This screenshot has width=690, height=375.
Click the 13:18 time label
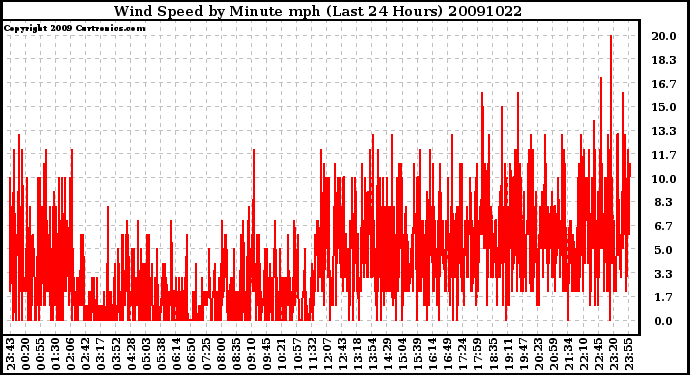pos(357,354)
